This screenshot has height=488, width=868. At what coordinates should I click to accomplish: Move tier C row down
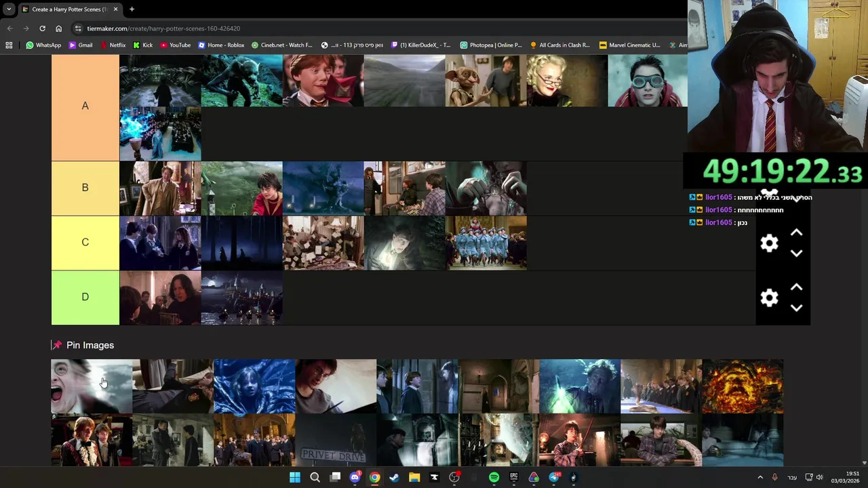coord(796,253)
